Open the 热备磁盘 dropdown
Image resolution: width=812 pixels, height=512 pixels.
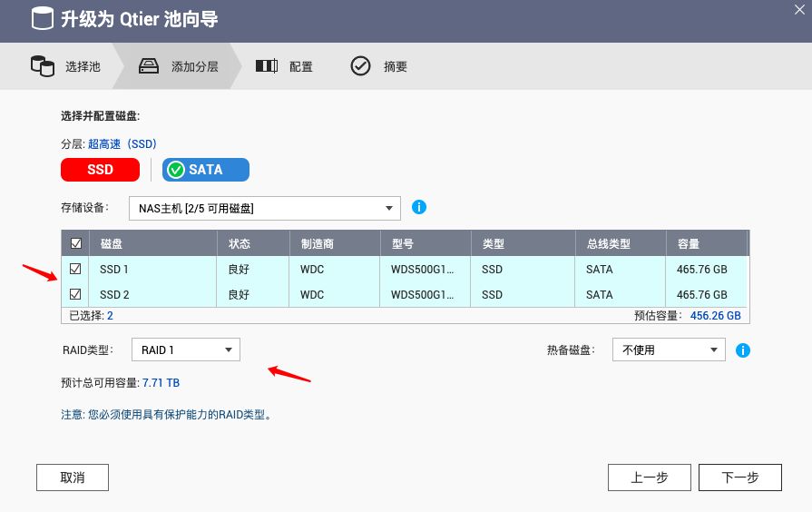coord(669,350)
